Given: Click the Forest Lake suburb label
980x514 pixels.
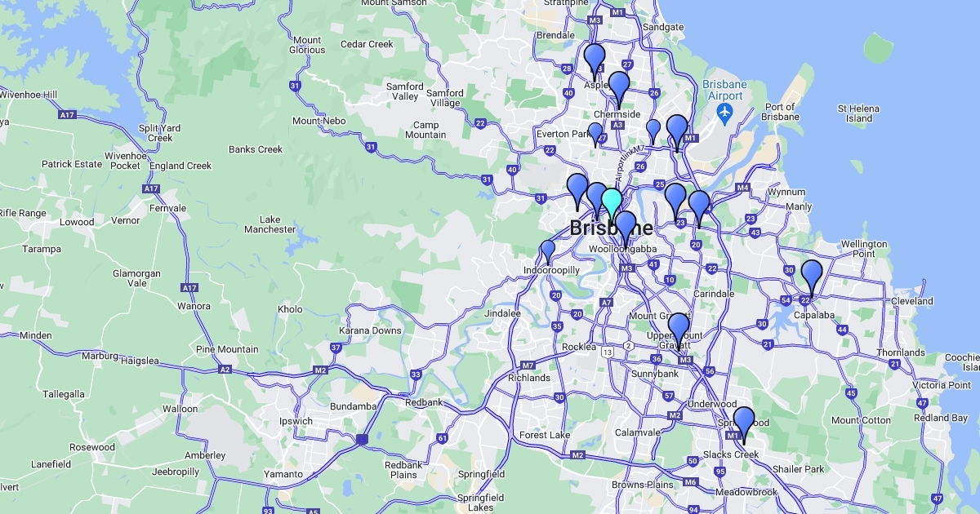Looking at the screenshot, I should point(545,435).
